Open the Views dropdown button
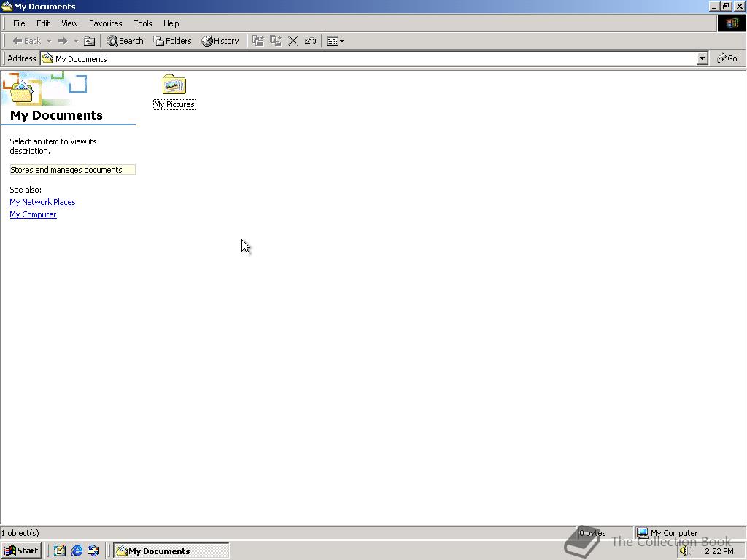 click(336, 41)
